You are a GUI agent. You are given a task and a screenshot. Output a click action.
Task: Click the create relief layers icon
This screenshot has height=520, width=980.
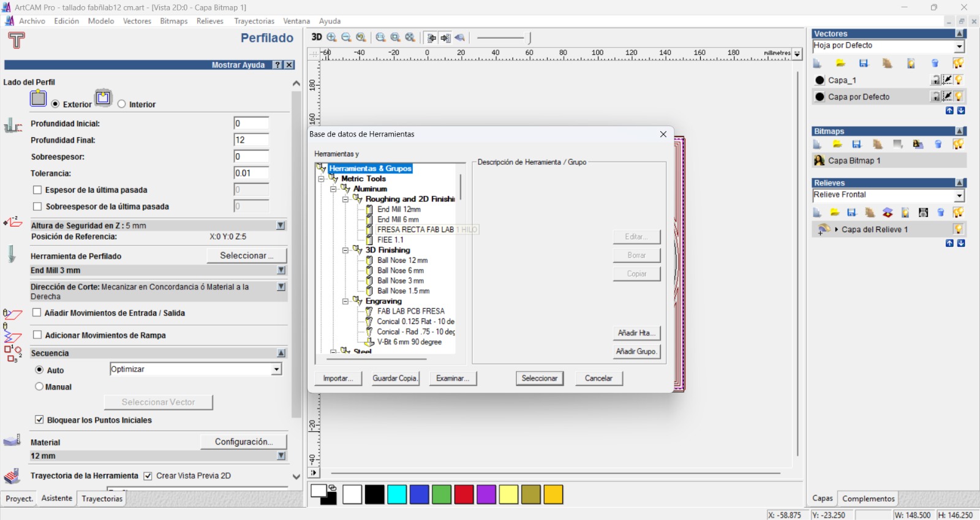(888, 213)
